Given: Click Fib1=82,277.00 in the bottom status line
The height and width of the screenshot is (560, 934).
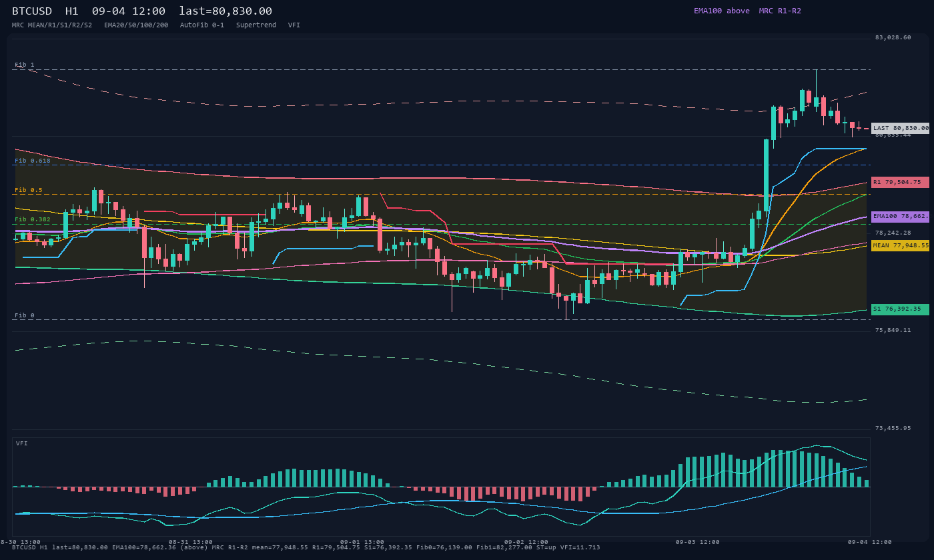Looking at the screenshot, I should pyautogui.click(x=504, y=547).
